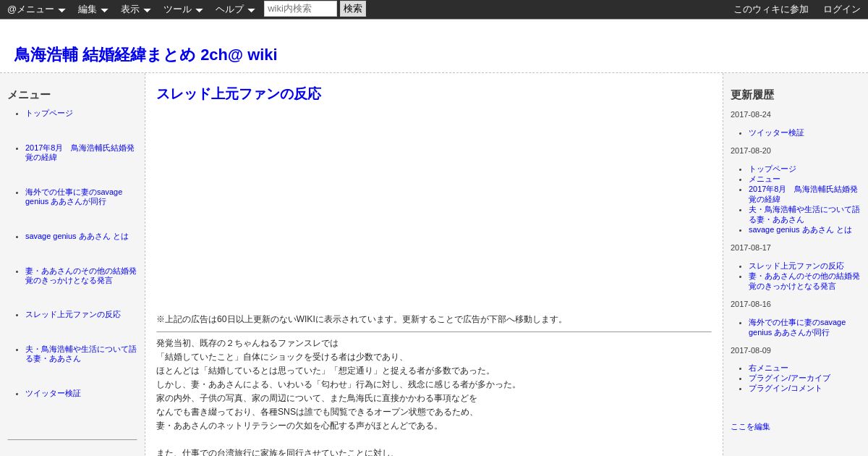Click ここを編集 edit link
This screenshot has width=868, height=456.
pos(750,427)
